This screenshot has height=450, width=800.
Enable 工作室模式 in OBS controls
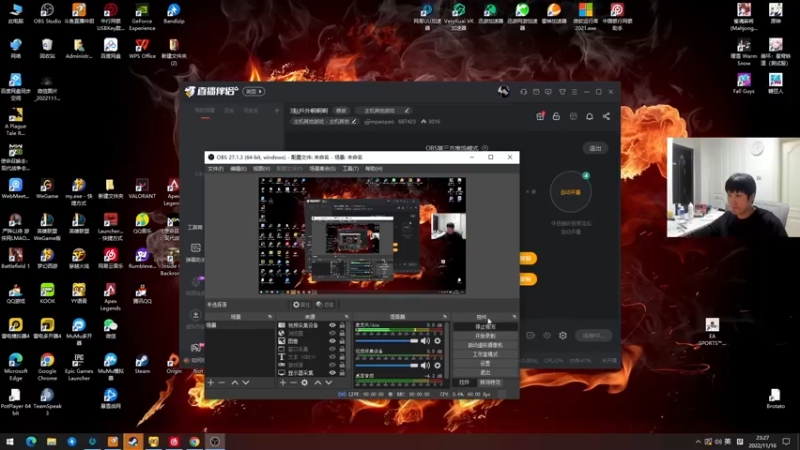click(x=485, y=354)
